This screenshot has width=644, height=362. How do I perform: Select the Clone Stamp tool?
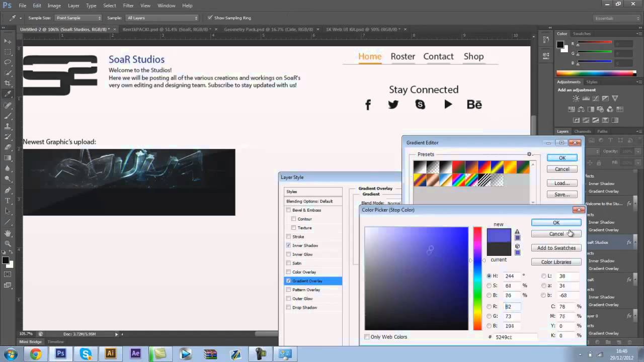pyautogui.click(x=8, y=126)
